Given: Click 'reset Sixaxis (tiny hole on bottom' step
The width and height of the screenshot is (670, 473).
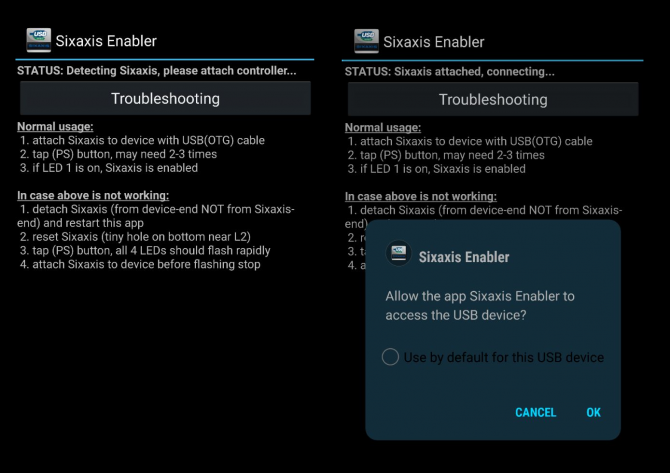Looking at the screenshot, I should coord(135,237).
